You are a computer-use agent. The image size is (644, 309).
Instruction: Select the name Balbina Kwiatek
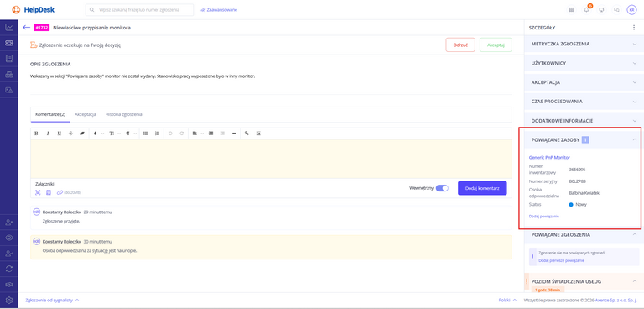tap(584, 192)
